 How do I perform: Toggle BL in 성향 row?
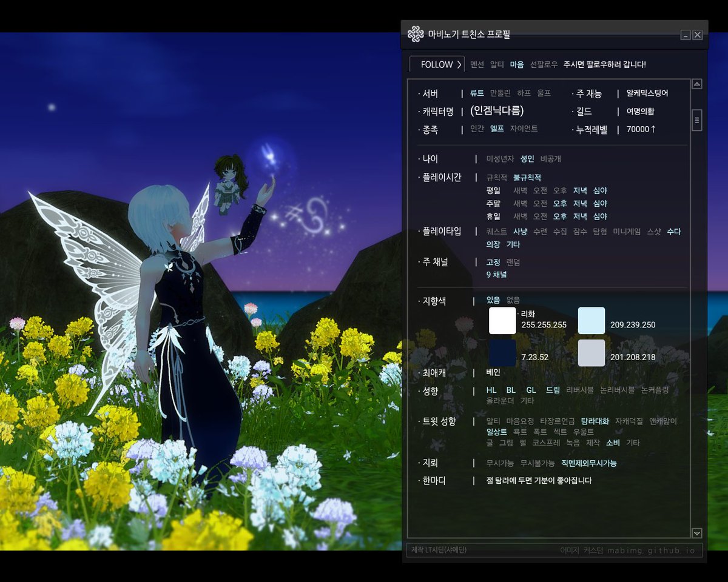click(511, 390)
